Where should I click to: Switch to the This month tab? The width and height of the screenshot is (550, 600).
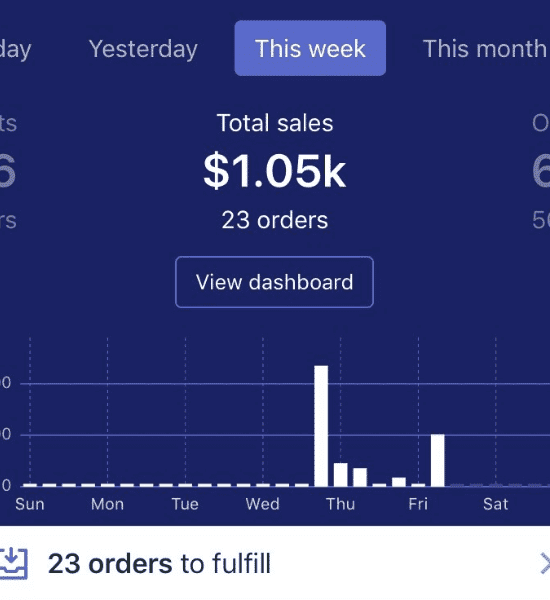pyautogui.click(x=486, y=49)
